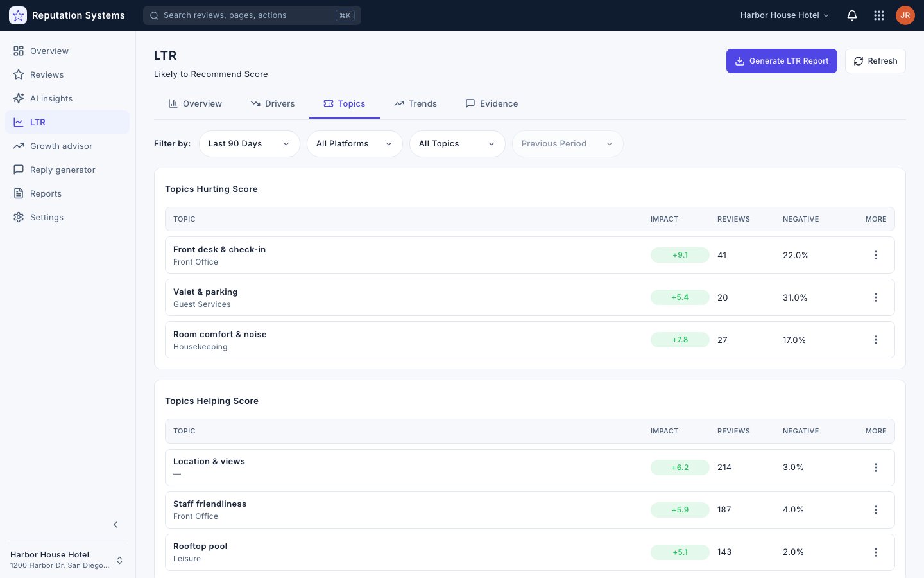Expand the location switcher at sidebar bottom
This screenshot has height=578, width=924.
[119, 560]
